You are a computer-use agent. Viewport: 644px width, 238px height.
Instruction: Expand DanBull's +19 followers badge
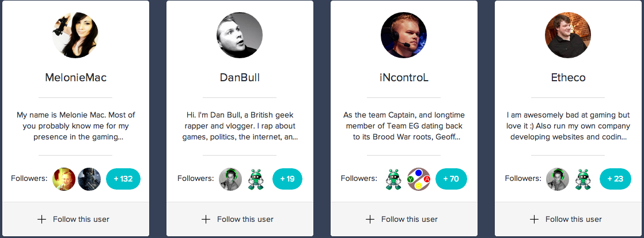pyautogui.click(x=287, y=179)
